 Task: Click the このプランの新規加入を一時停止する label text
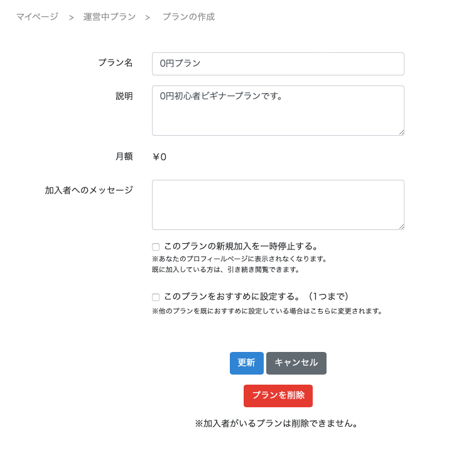pyautogui.click(x=242, y=246)
